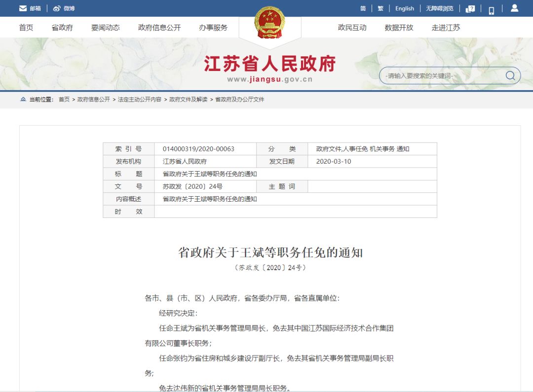Screen dimensions: 533x392
Task: Open breadcrumb link 政府文件及解读
Action: (189, 99)
